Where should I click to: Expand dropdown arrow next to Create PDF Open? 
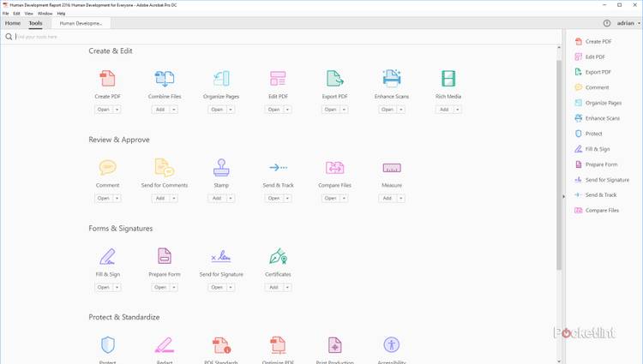click(x=117, y=110)
